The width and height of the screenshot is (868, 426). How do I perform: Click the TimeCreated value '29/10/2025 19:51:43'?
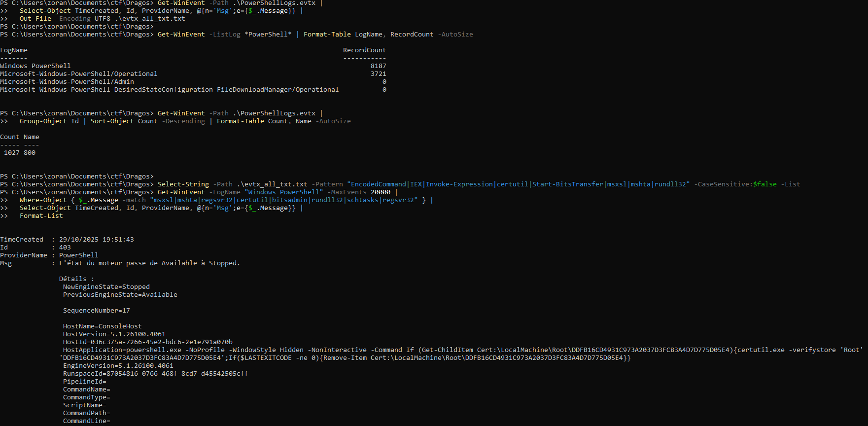click(97, 239)
